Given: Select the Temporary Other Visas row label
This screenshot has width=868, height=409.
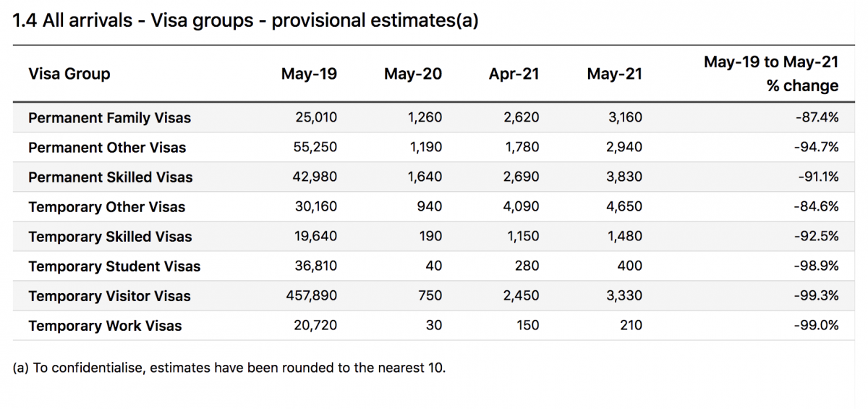Looking at the screenshot, I should (106, 207).
